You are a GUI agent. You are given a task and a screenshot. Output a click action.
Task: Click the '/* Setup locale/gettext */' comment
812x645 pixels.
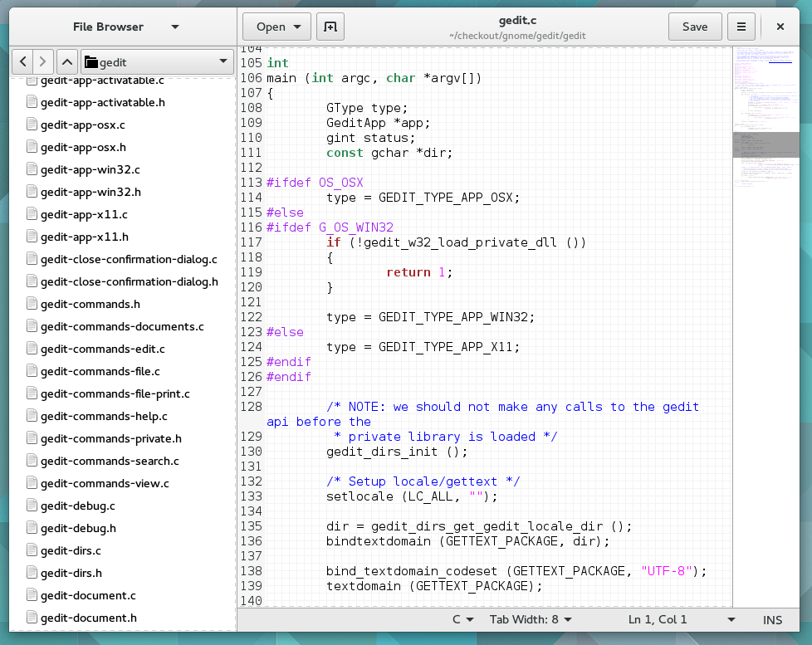(423, 481)
